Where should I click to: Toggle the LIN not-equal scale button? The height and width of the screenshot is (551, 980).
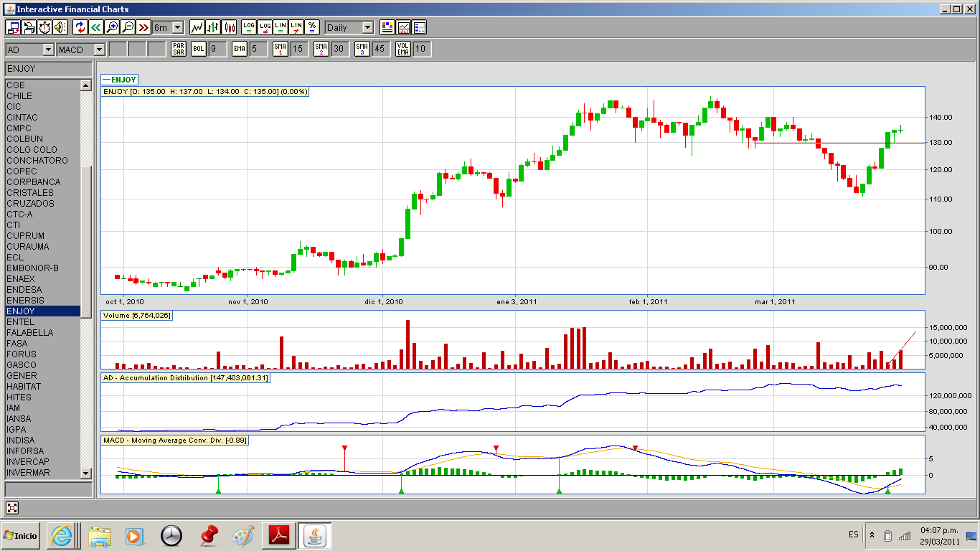click(x=296, y=27)
